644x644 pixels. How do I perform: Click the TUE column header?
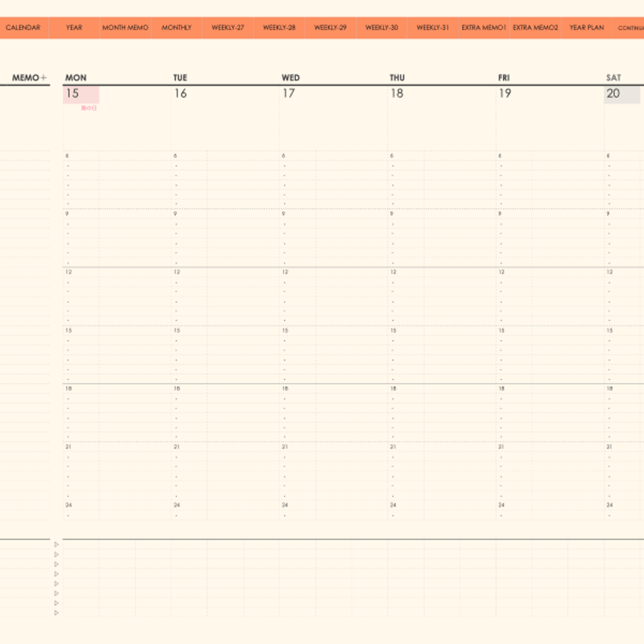tap(180, 78)
